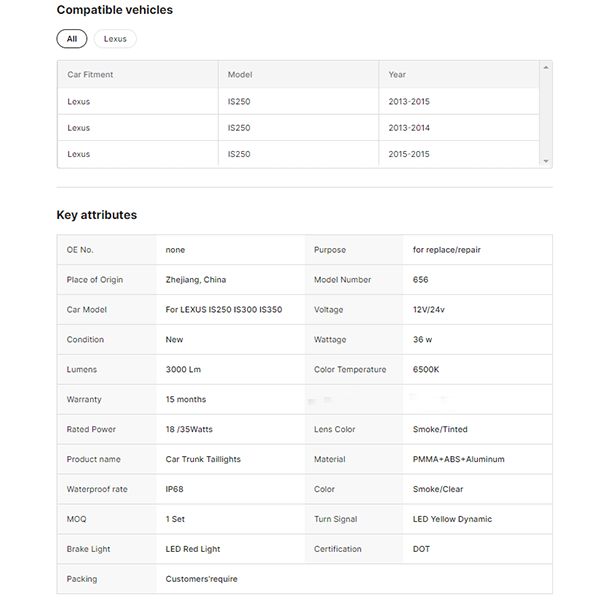Click Lexus in the 2013-2014 row
The image size is (600, 600).
point(78,128)
